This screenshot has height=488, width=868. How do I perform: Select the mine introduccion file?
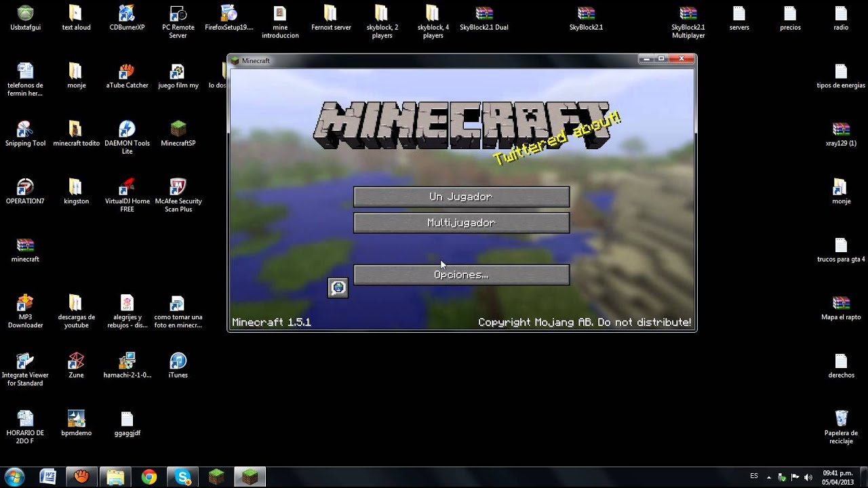pyautogui.click(x=279, y=22)
